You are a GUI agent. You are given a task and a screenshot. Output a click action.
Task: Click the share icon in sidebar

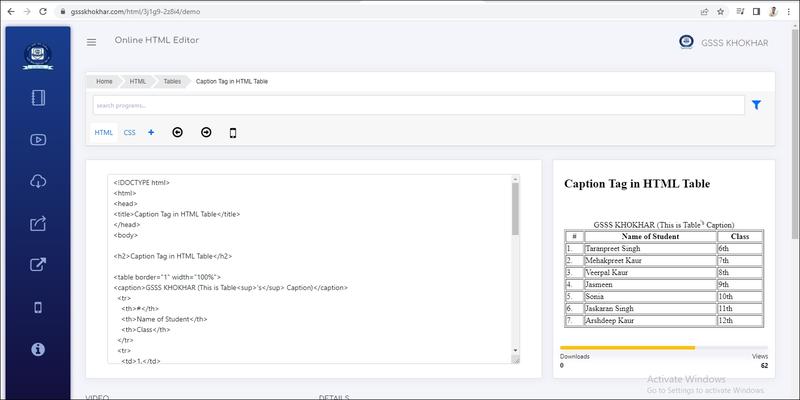click(x=38, y=223)
